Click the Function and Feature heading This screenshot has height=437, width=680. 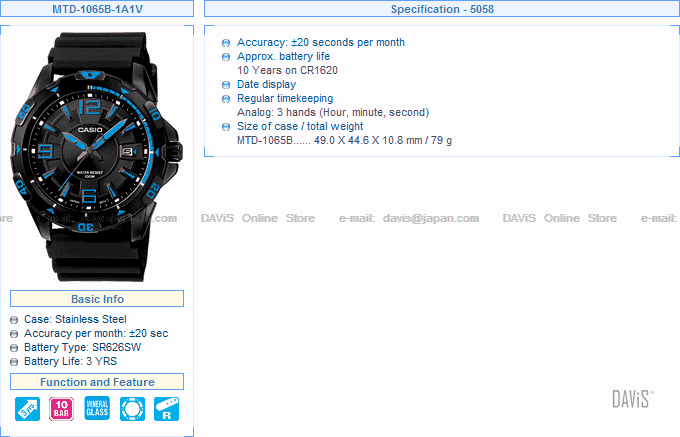pyautogui.click(x=97, y=382)
